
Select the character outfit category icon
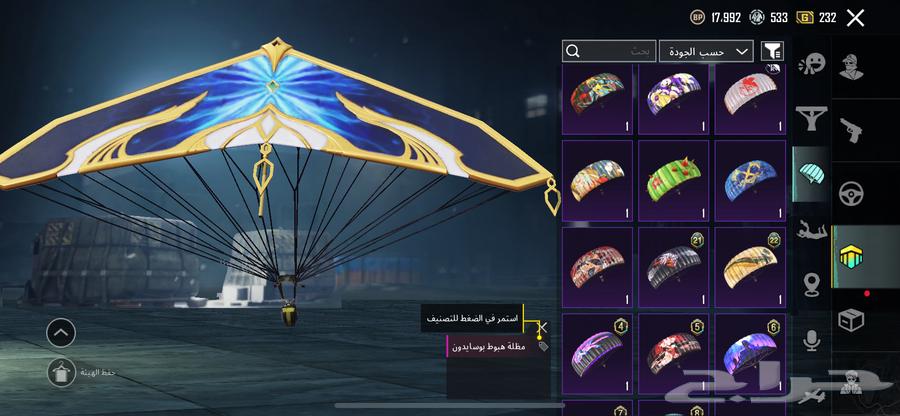[x=851, y=67]
